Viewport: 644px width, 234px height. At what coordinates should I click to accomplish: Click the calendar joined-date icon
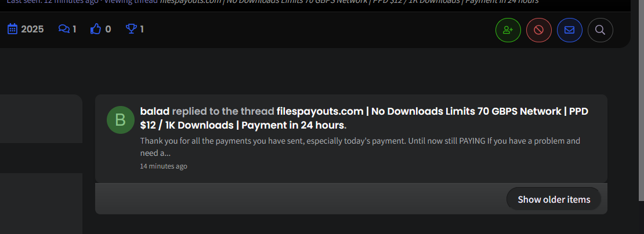(13, 29)
